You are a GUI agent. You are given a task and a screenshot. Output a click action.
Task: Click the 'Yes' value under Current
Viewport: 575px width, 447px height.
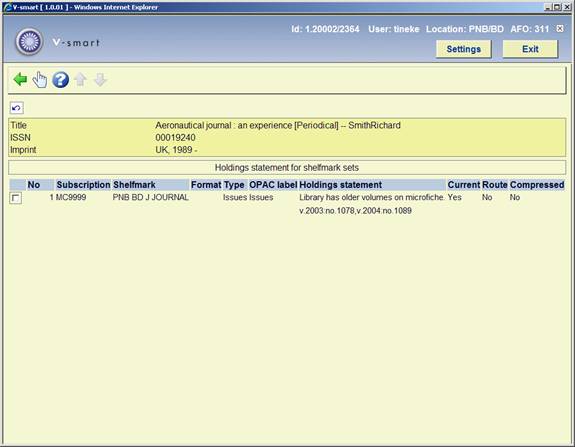pyautogui.click(x=454, y=197)
